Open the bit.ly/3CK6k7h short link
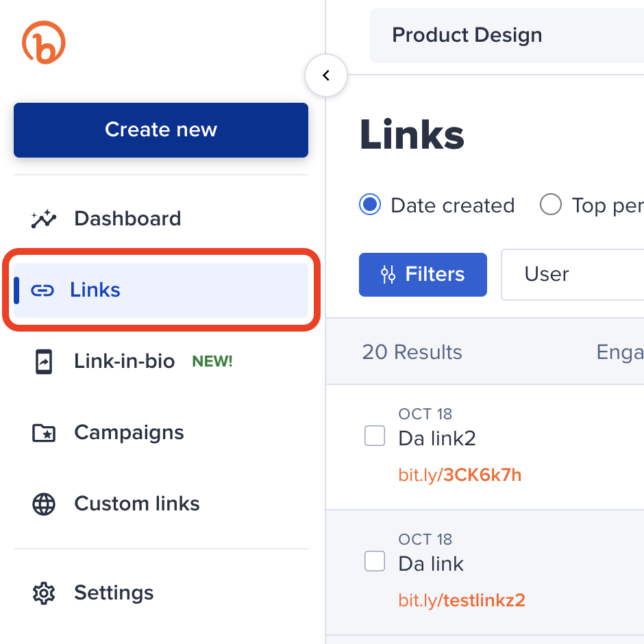Viewport: 644px width, 644px height. [460, 475]
